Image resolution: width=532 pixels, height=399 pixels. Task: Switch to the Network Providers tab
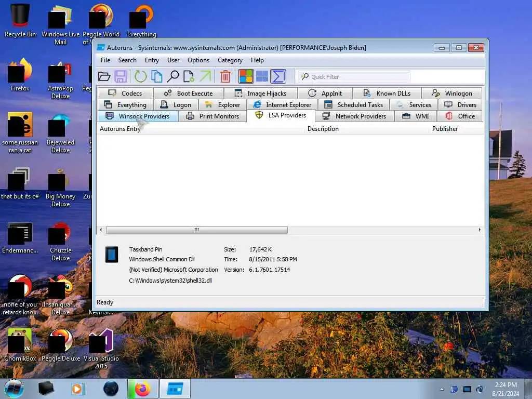click(x=354, y=116)
